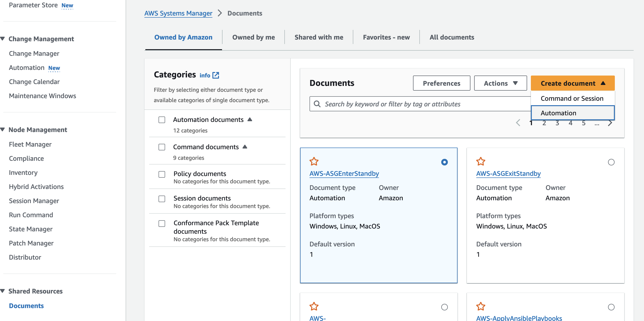Favorite the AWS-ApplyAnsiblePlaybooks document via its star
Screen dimensions: 644x321
tap(481, 306)
